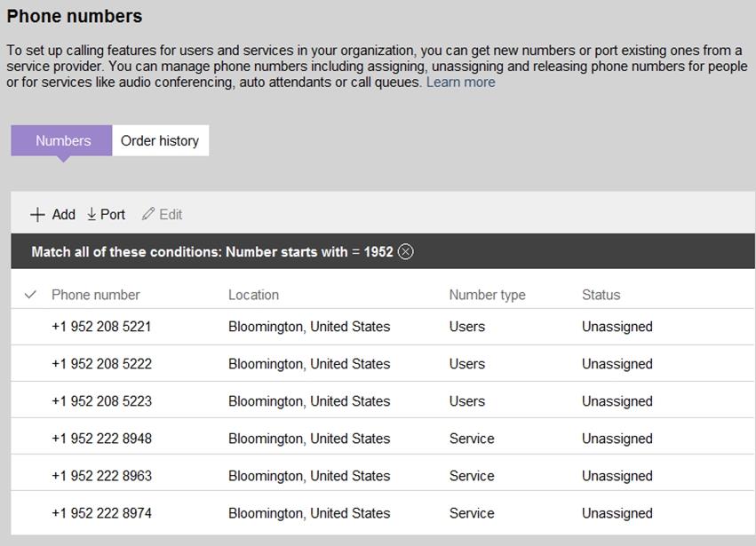Open the Learn more link
Screen dimensions: 756x546
click(x=460, y=83)
